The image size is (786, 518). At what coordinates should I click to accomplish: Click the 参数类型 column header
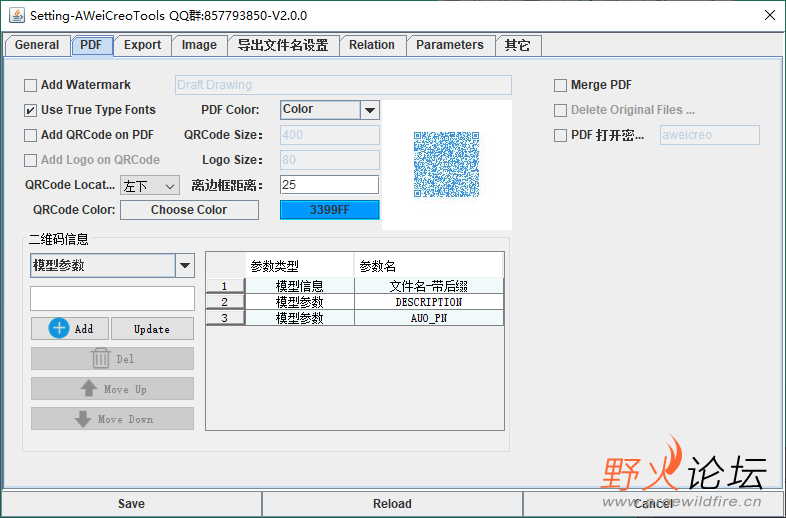coord(300,266)
